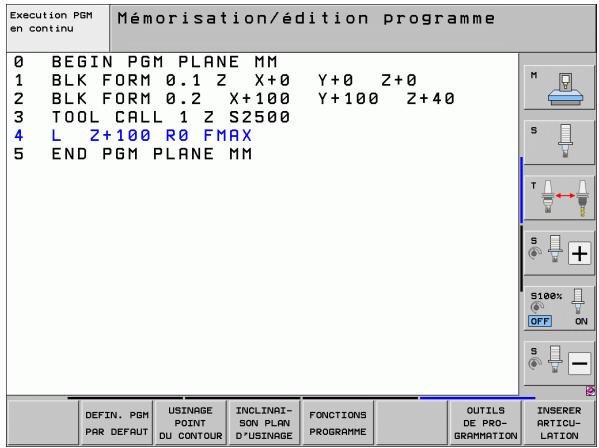This screenshot has width=599, height=448.
Task: Open the FONCTIONS PROGRAMME softkey
Action: click(x=338, y=423)
